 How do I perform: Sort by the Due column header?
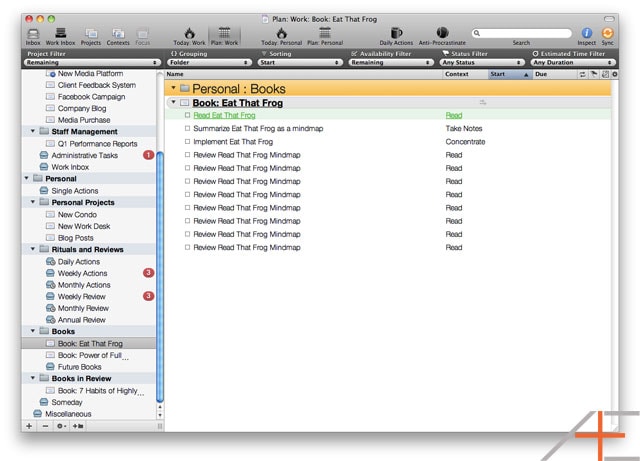tap(555, 74)
